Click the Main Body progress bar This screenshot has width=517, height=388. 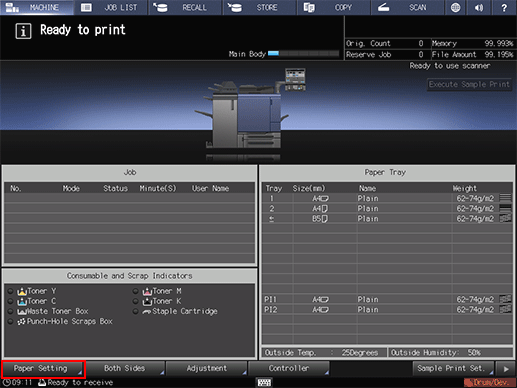click(x=303, y=54)
